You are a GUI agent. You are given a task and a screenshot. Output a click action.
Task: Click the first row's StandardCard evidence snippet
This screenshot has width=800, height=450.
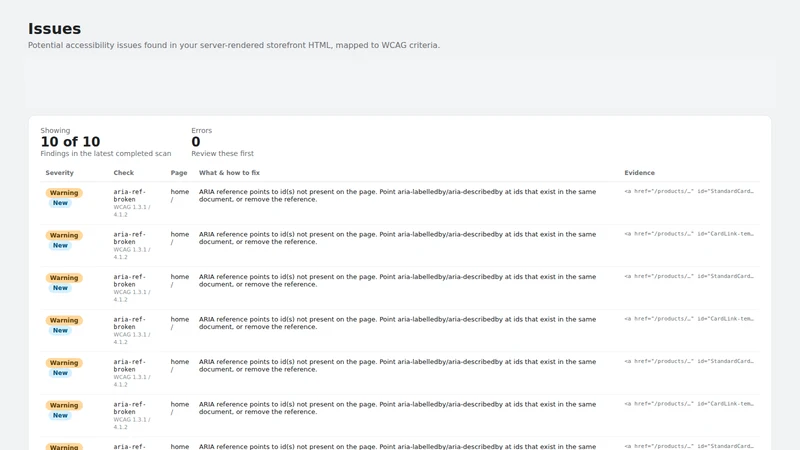(x=689, y=191)
